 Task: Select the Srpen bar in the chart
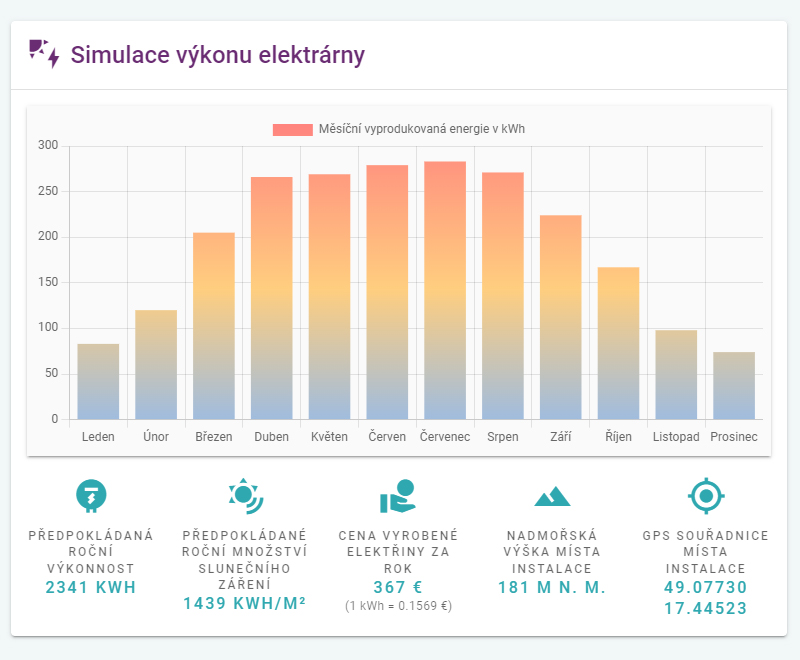503,295
